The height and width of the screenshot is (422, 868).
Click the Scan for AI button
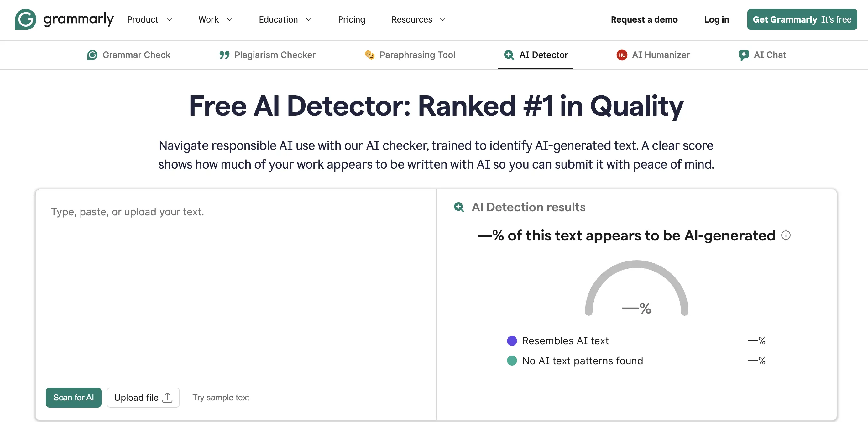(73, 398)
